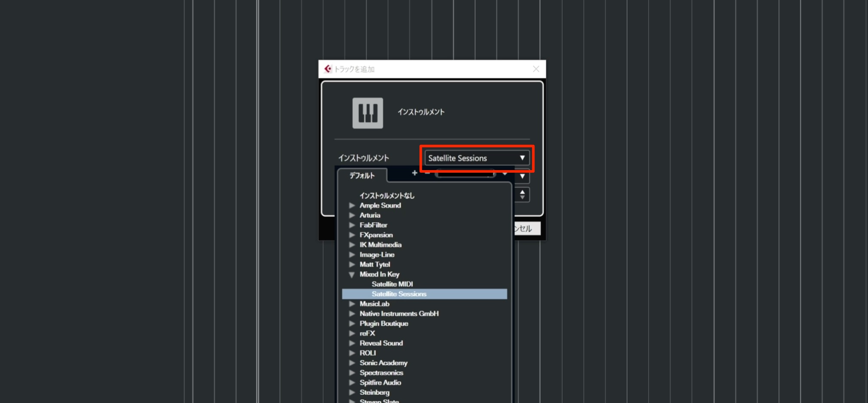Expand the Native Instruments GmbH arrow

click(x=352, y=314)
